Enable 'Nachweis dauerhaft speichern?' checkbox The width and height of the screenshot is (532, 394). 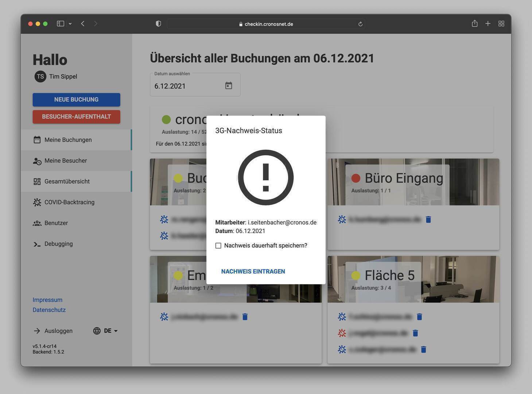pos(218,246)
